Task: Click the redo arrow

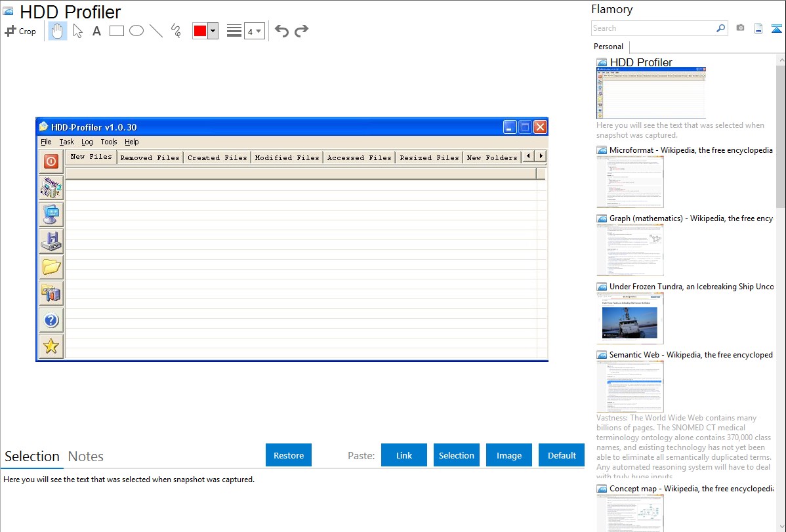Action: coord(301,31)
